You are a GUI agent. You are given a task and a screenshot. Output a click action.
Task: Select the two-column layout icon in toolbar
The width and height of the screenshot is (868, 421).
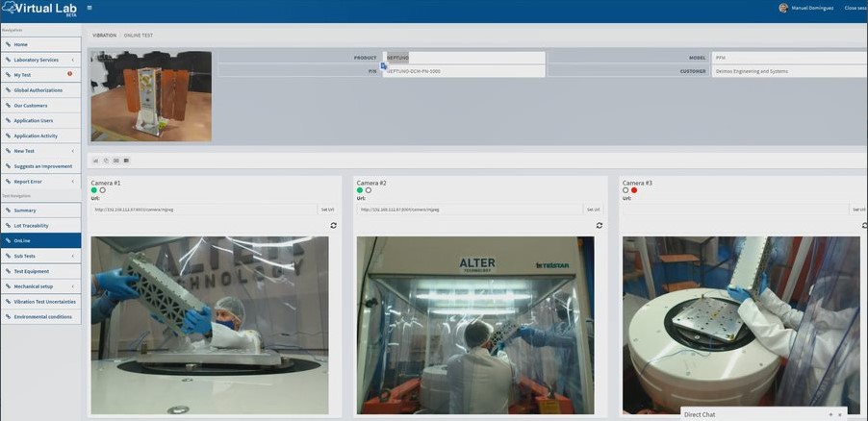point(116,161)
